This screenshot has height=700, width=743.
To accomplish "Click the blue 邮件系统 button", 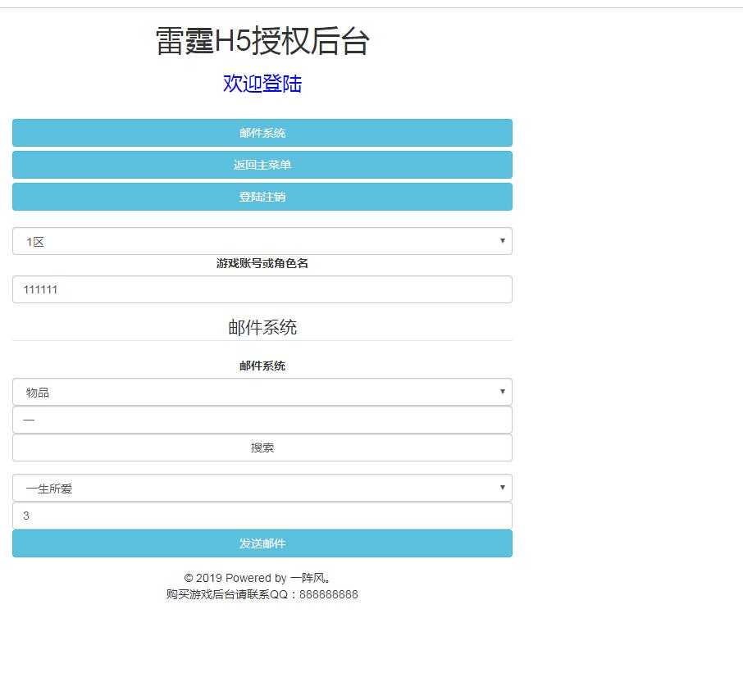I will click(x=262, y=133).
